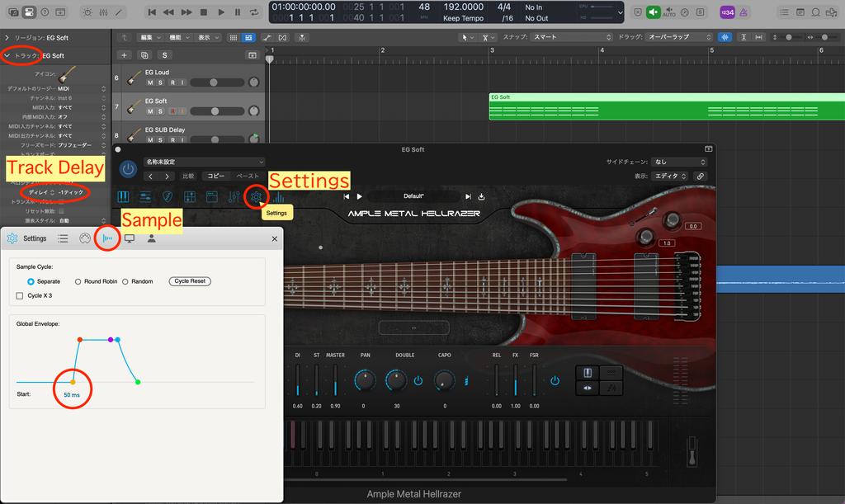Open the snap mode dropdown

pos(569,37)
